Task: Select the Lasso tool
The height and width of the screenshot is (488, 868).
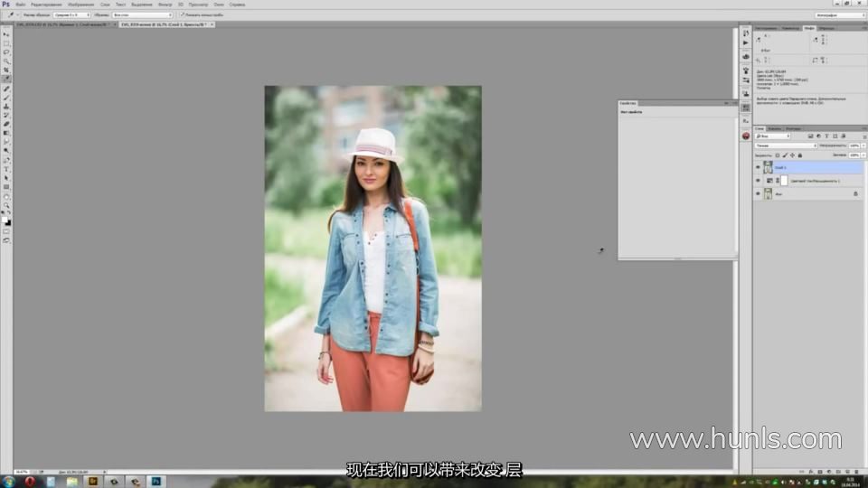Action: (6, 52)
